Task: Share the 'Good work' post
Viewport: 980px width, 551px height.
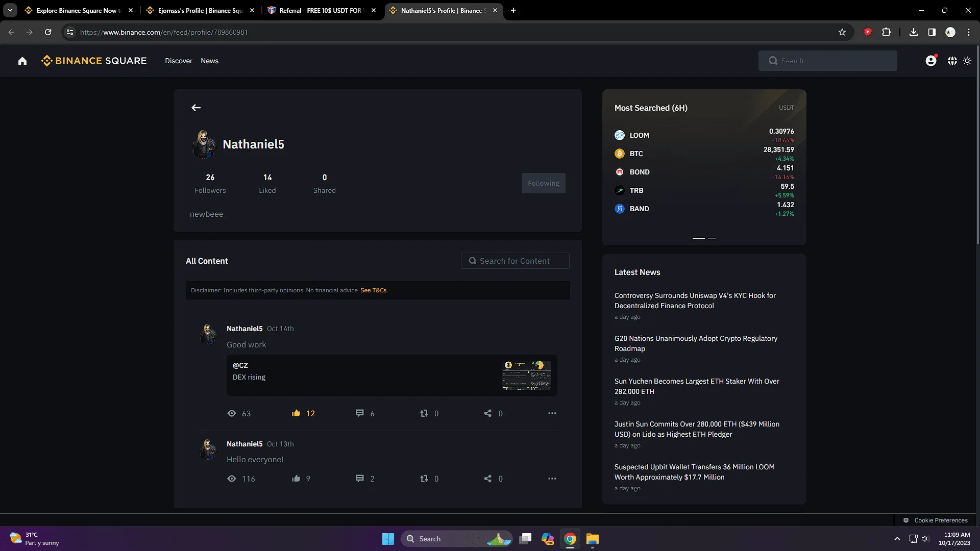Action: [x=488, y=413]
